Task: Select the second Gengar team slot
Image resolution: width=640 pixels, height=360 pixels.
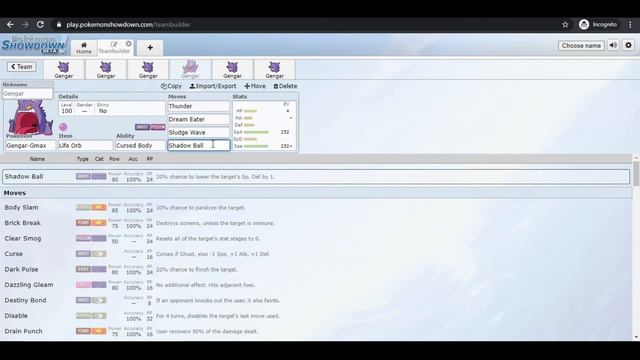Action: (106, 70)
